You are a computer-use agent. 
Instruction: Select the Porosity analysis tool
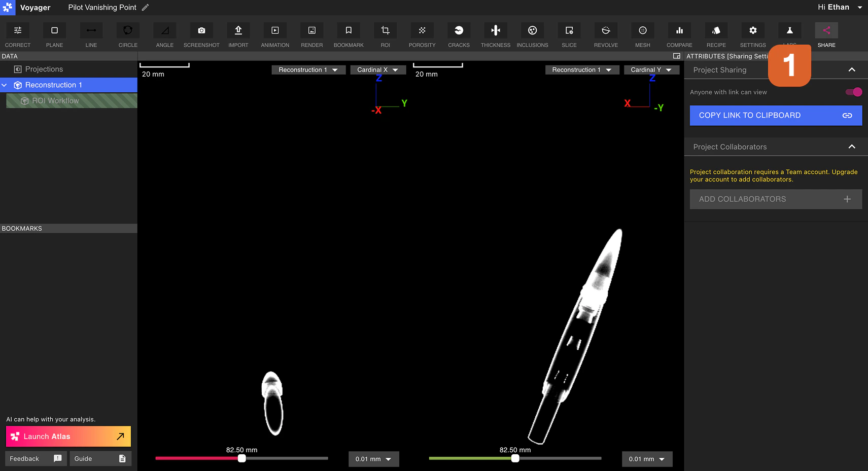tap(422, 33)
